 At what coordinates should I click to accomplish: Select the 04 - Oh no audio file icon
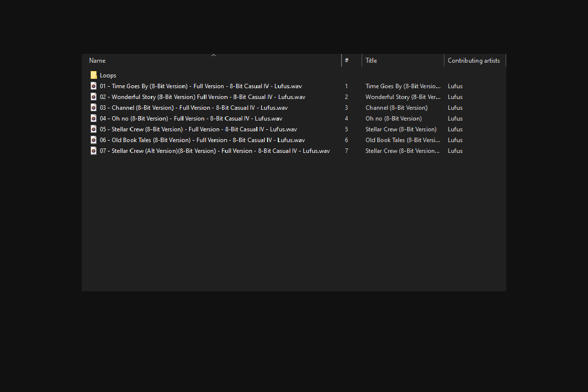94,118
